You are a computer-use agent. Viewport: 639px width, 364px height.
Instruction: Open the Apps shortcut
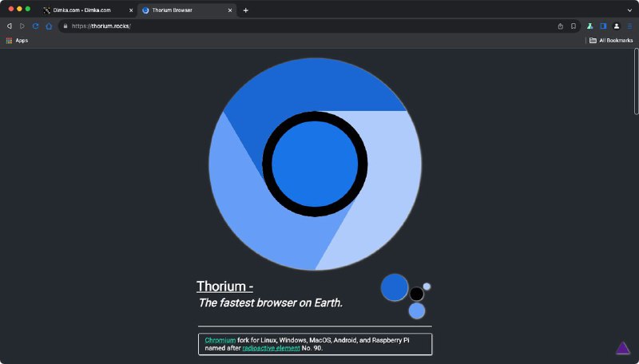[x=17, y=40]
